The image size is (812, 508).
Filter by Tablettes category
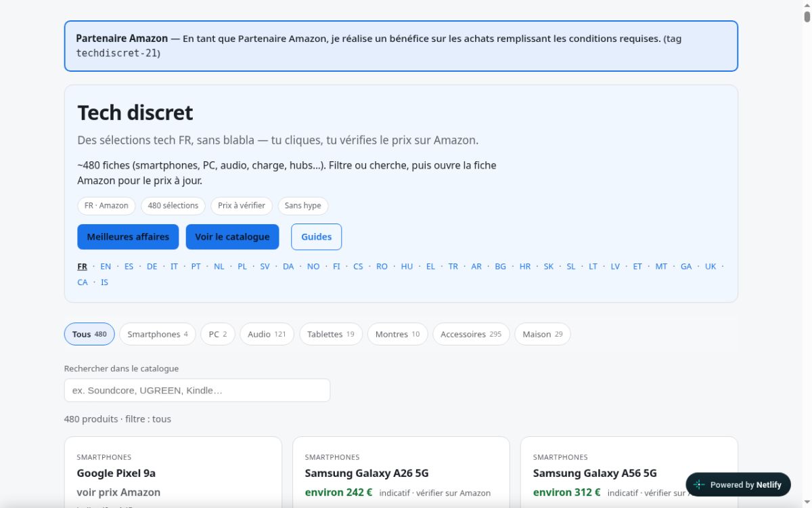[331, 334]
